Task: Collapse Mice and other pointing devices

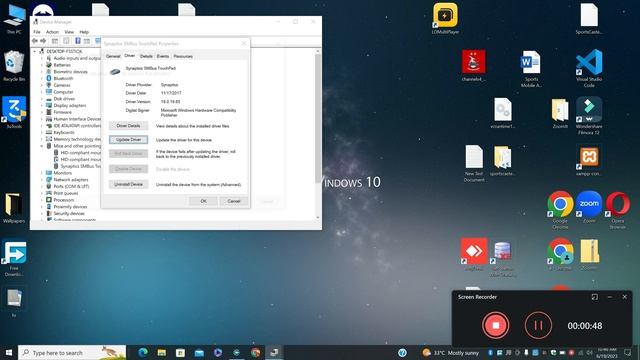Action: [42, 146]
